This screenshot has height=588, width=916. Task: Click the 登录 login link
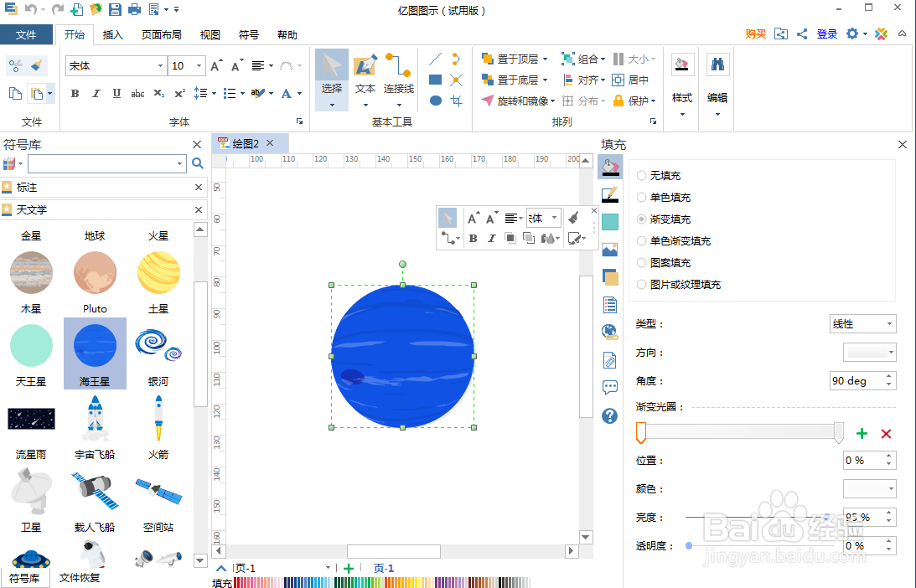[x=826, y=34]
